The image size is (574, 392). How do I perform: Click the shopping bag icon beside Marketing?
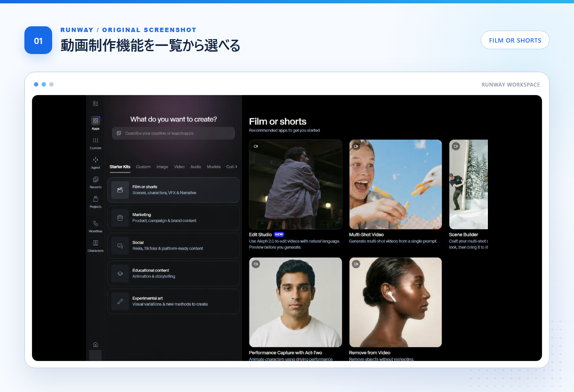pyautogui.click(x=120, y=218)
